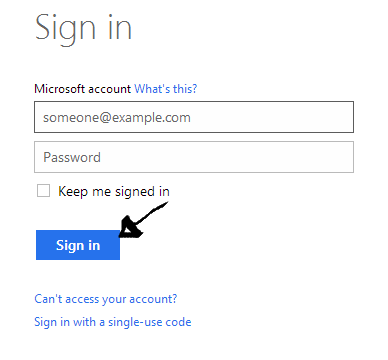This screenshot has width=388, height=360.
Task: Click the hand-drawn black arrow annotation
Action: [x=144, y=220]
